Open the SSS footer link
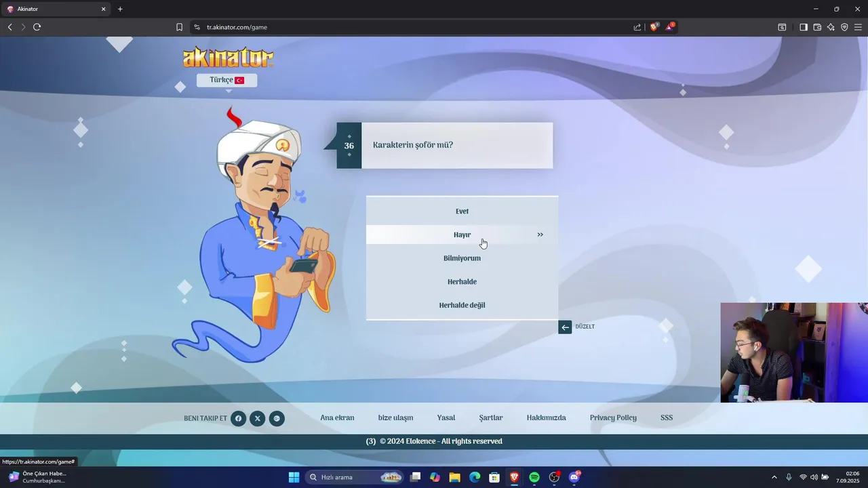868x488 pixels. point(667,418)
